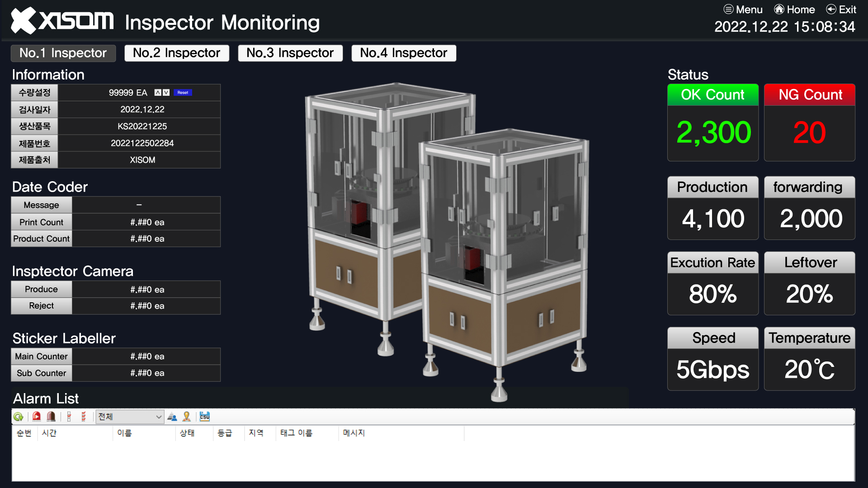Click Exit in the top right

[x=841, y=9]
